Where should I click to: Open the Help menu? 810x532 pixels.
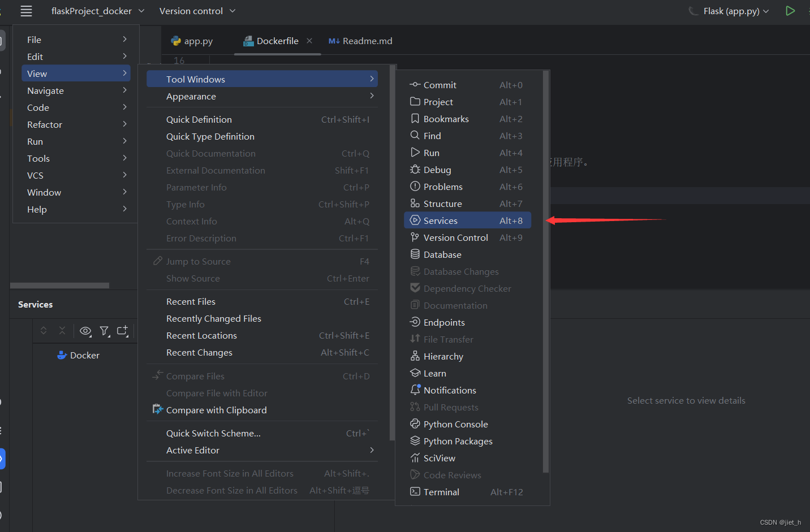pyautogui.click(x=76, y=209)
